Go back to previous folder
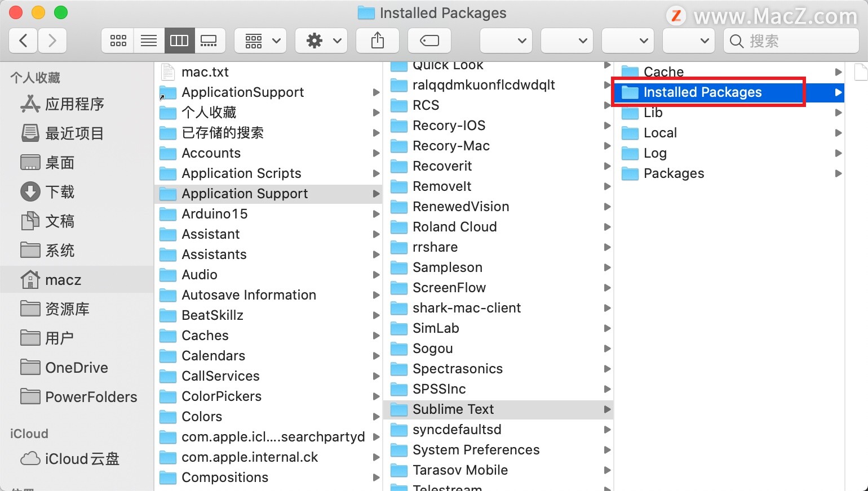Image resolution: width=868 pixels, height=491 pixels. coord(23,41)
